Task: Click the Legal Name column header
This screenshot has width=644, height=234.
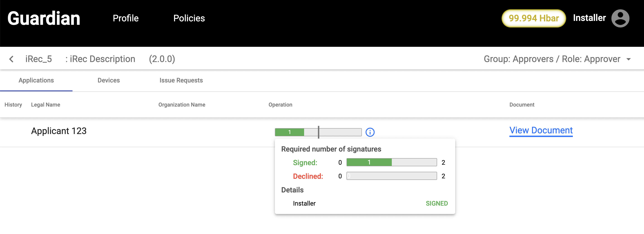Action: pyautogui.click(x=46, y=105)
